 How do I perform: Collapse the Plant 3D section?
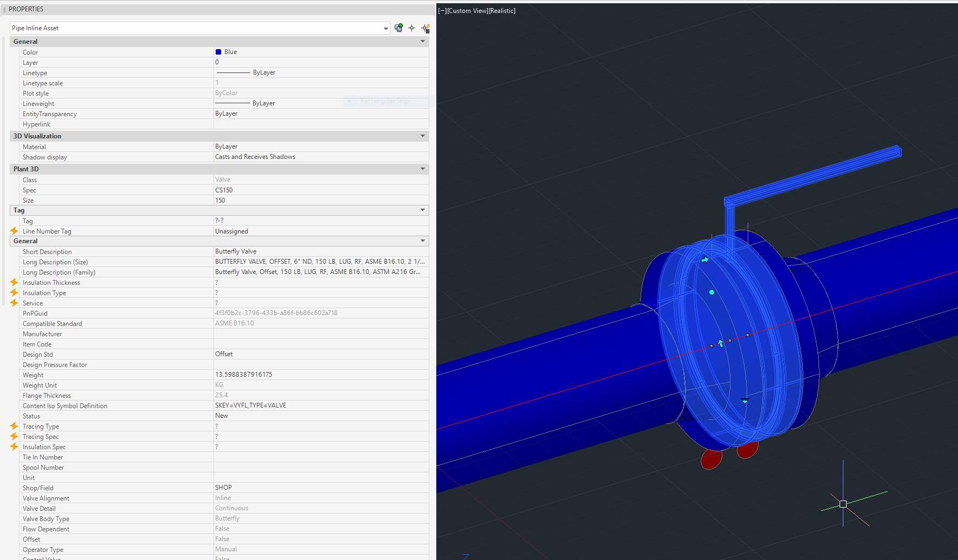tap(423, 169)
